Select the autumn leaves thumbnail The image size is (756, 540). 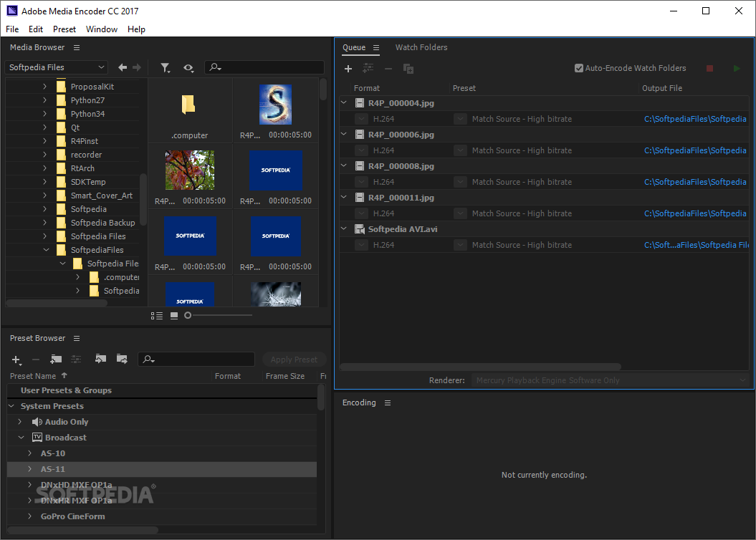(x=190, y=170)
